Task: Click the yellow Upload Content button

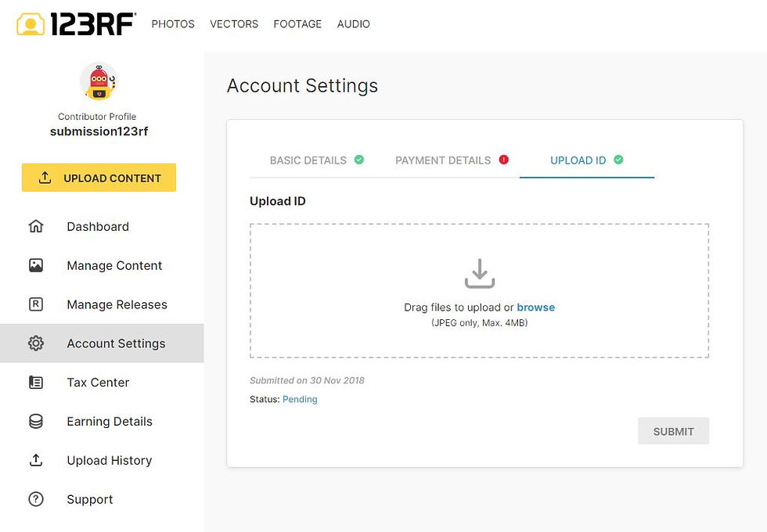Action: pyautogui.click(x=99, y=178)
